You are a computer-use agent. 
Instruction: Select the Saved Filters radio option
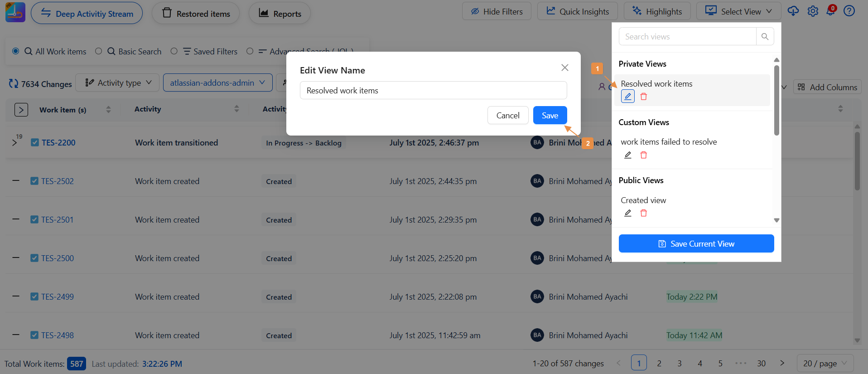click(174, 51)
